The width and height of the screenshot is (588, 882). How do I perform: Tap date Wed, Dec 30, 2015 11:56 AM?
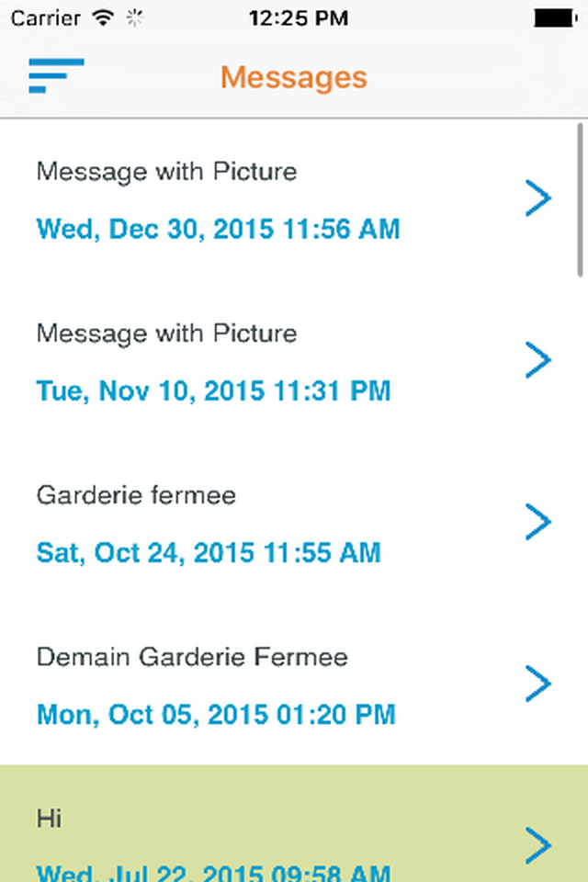[218, 229]
